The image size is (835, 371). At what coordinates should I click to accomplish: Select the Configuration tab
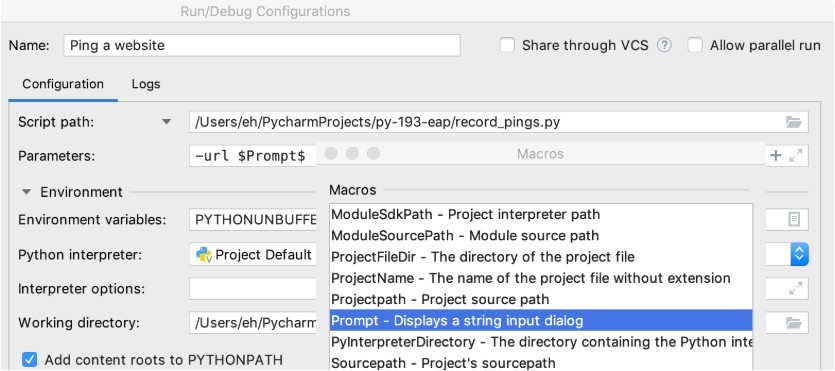pos(63,84)
